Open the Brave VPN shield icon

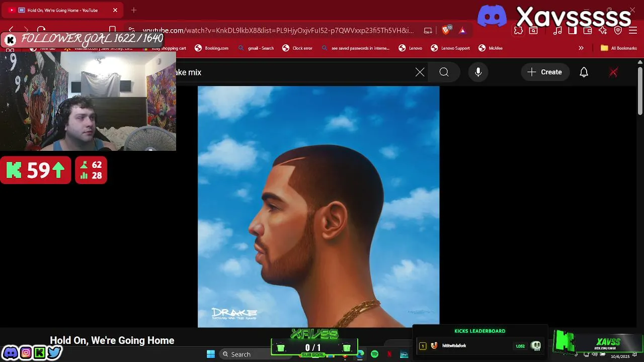pyautogui.click(x=618, y=31)
